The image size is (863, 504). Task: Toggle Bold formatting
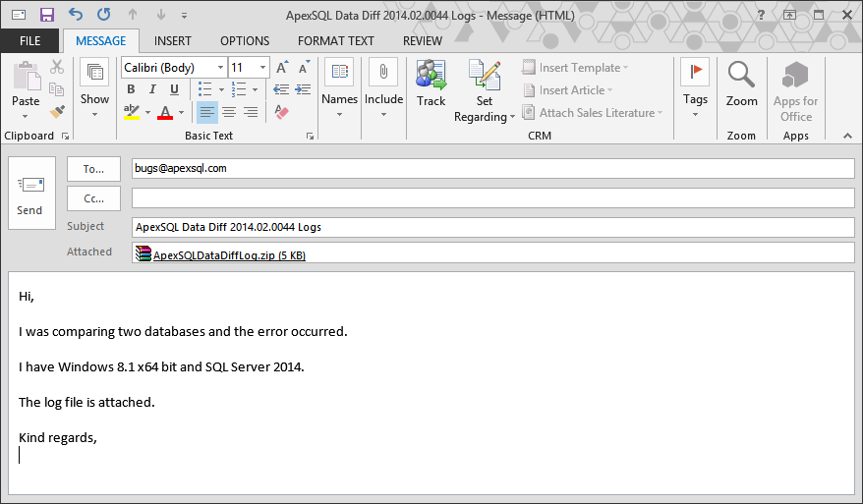click(131, 89)
